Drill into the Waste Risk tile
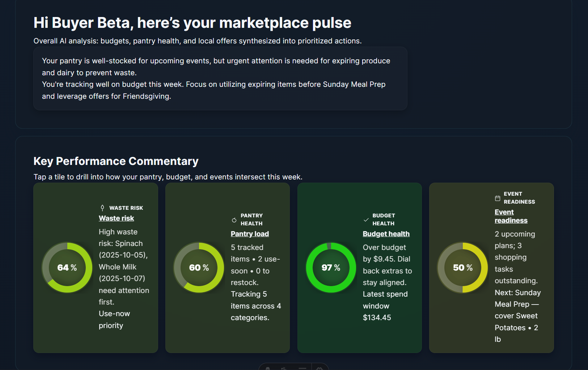This screenshot has height=370, width=588. coord(96,268)
